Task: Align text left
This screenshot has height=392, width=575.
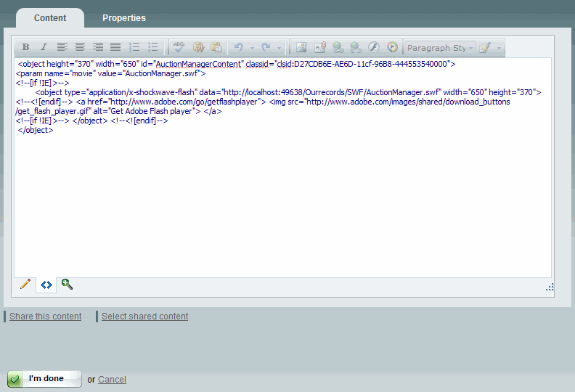Action: pyautogui.click(x=62, y=47)
